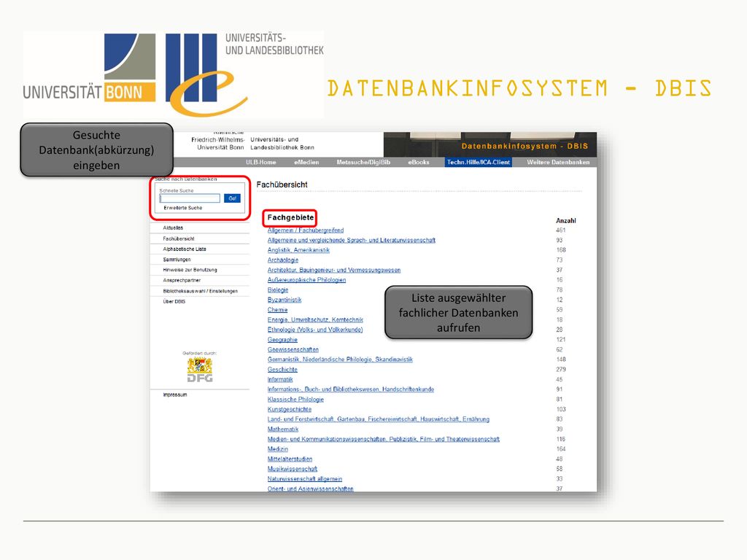The width and height of the screenshot is (747, 560).
Task: Click the Go! search button
Action: pyautogui.click(x=232, y=198)
